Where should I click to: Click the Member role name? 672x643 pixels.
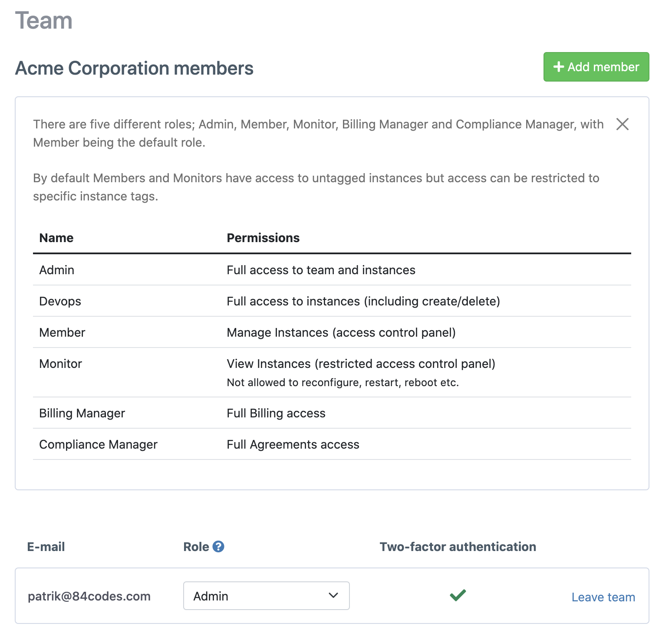[62, 332]
